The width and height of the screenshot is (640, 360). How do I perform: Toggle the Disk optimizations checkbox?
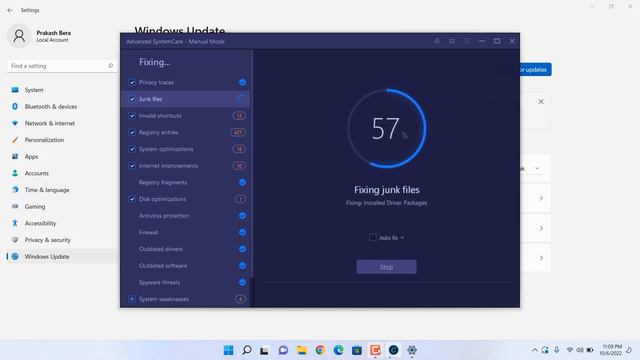pos(132,199)
